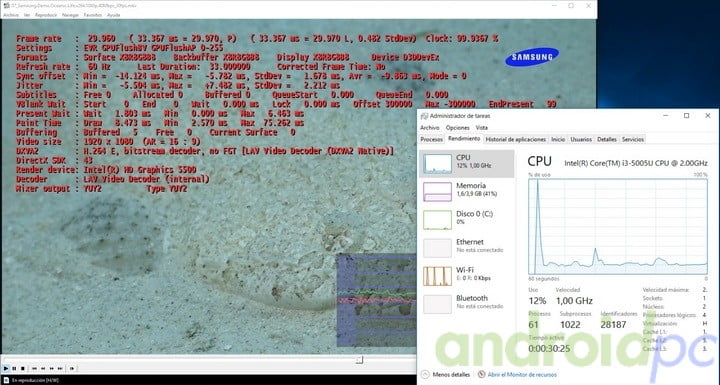Open the Favoritos menu in media player
Screen dimensions: 720x385
click(93, 15)
